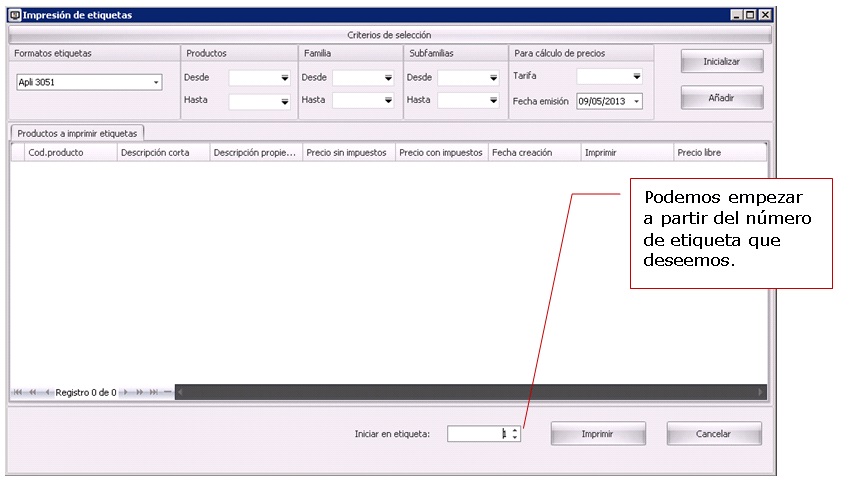Click next page navigator arrow
The width and height of the screenshot is (851, 481).
(140, 392)
